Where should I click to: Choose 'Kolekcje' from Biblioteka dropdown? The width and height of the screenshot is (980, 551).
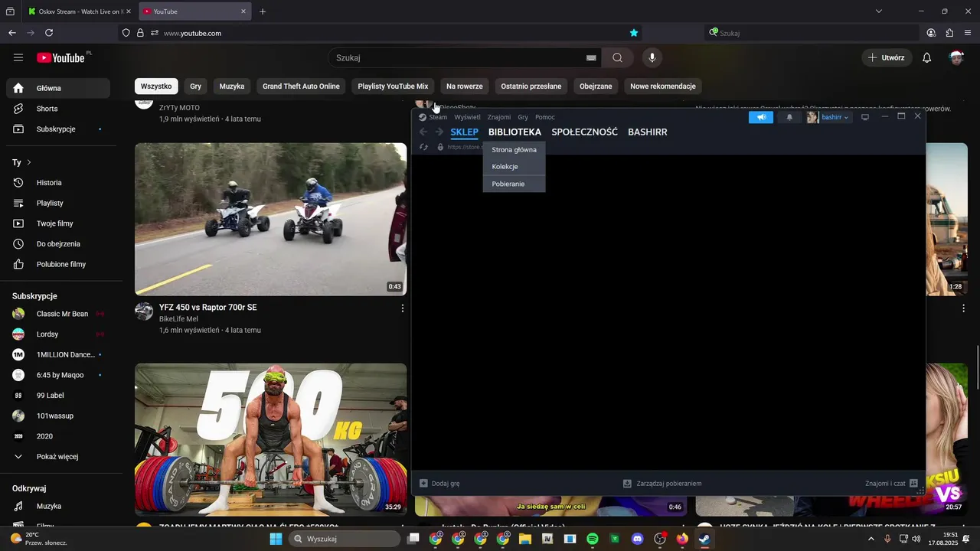pyautogui.click(x=514, y=167)
